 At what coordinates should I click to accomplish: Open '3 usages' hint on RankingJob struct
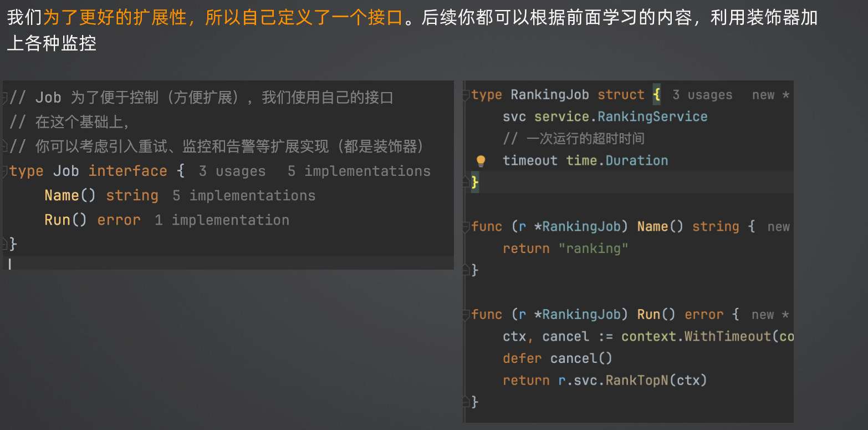click(x=702, y=95)
